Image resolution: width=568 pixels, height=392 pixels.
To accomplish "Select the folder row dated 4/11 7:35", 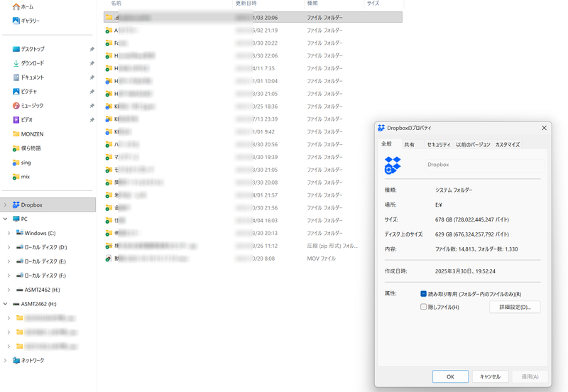I will click(x=253, y=68).
